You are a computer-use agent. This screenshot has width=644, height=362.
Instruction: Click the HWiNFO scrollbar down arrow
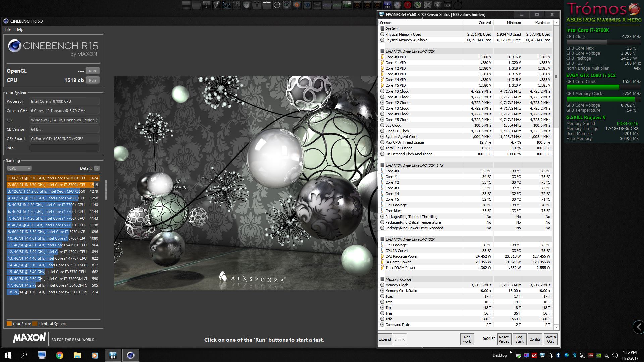tap(556, 327)
